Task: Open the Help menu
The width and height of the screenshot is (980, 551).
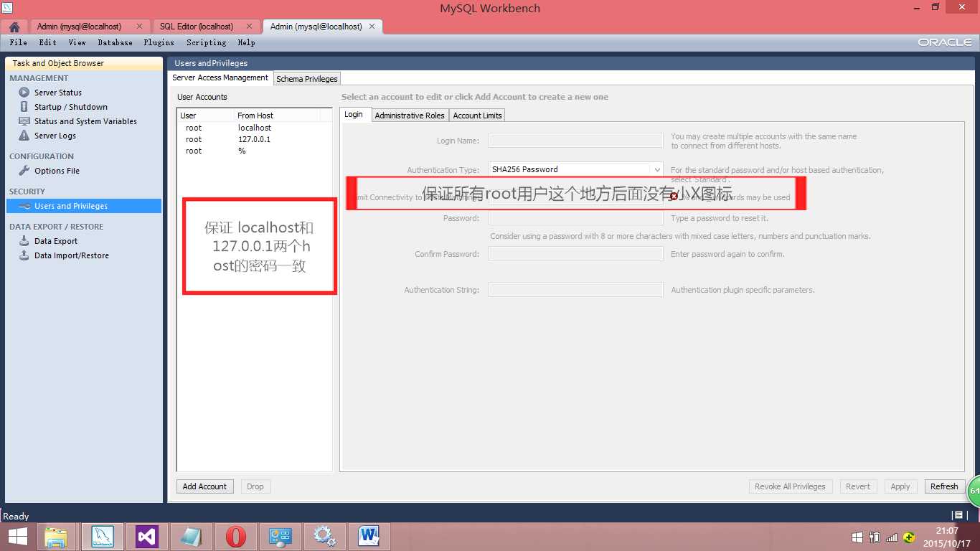Action: (x=246, y=43)
